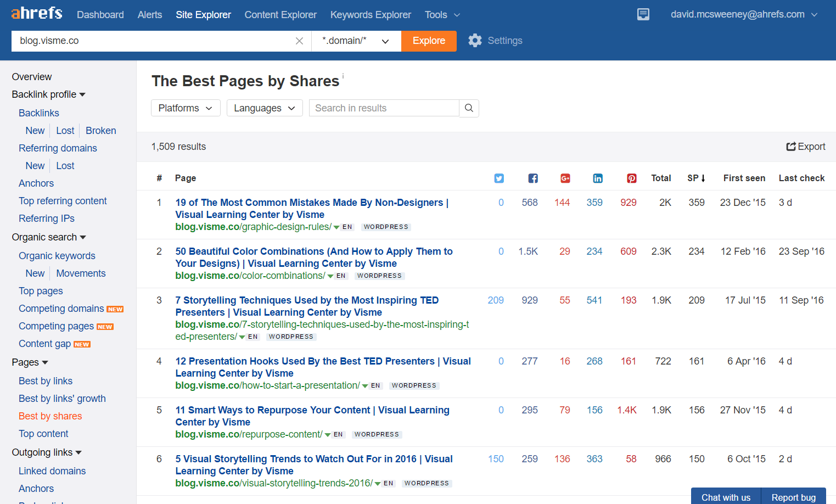Image resolution: width=836 pixels, height=504 pixels.
Task: Collapse the Pages sidebar section
Action: tap(30, 362)
